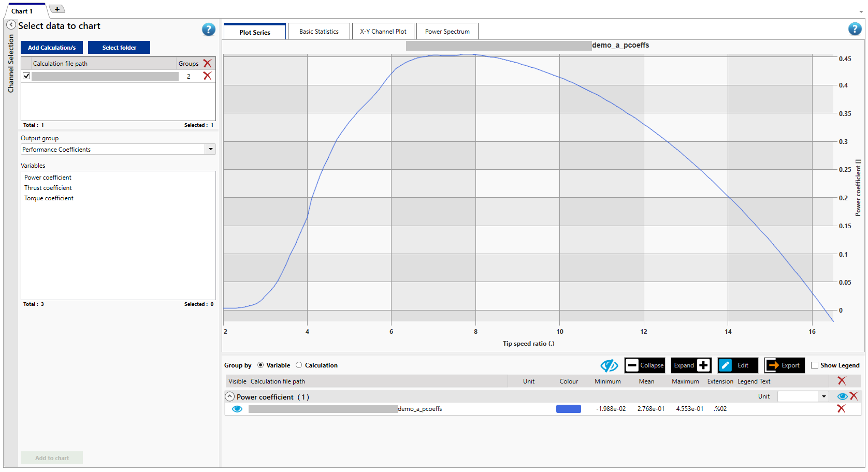The image size is (868, 472).
Task: Enable the Show Legend checkbox
Action: tap(815, 365)
